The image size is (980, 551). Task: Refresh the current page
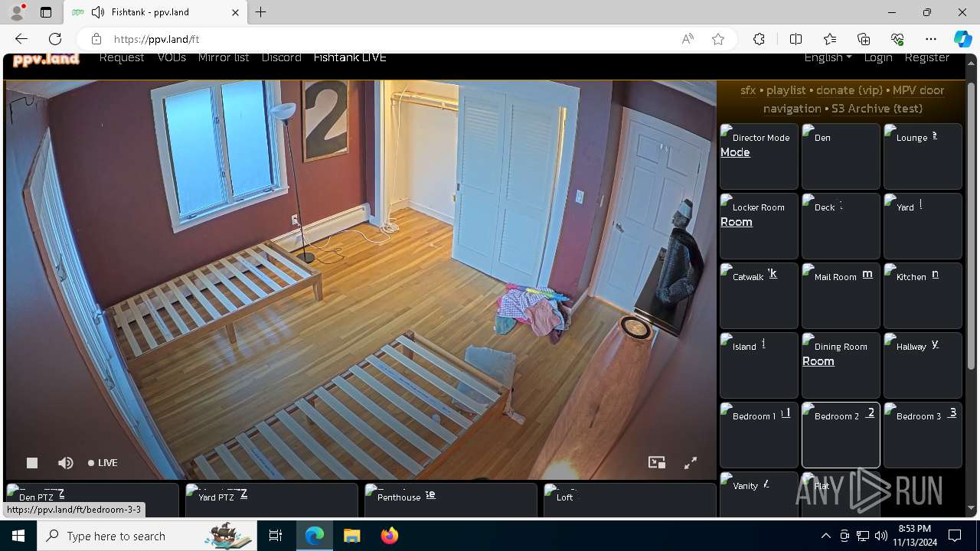click(55, 39)
